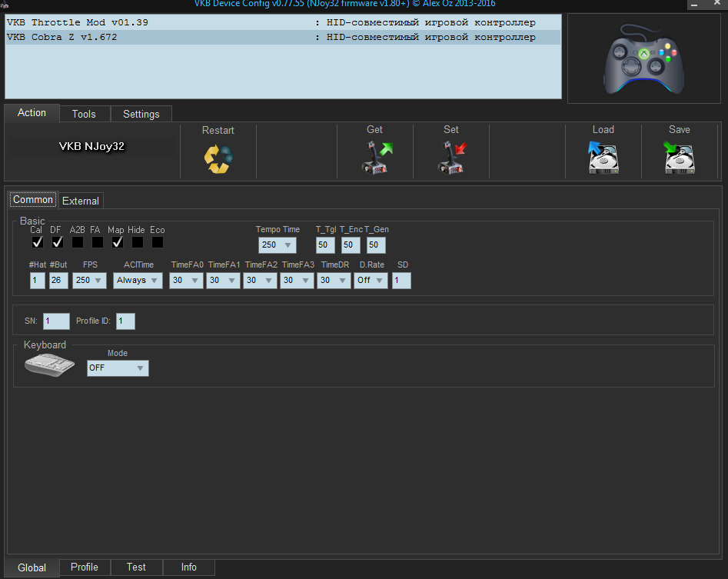The image size is (728, 579).
Task: Switch to the Settings tab
Action: click(x=141, y=115)
